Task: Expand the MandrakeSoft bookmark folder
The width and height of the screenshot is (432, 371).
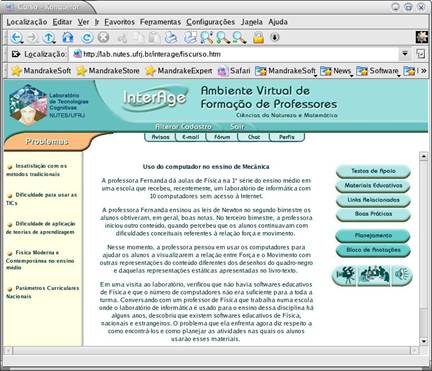Action: pos(286,71)
